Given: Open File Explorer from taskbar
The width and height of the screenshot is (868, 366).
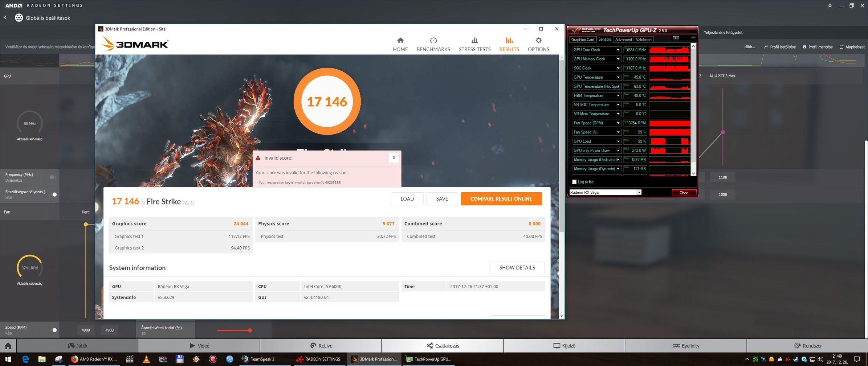Looking at the screenshot, I should coord(42,359).
